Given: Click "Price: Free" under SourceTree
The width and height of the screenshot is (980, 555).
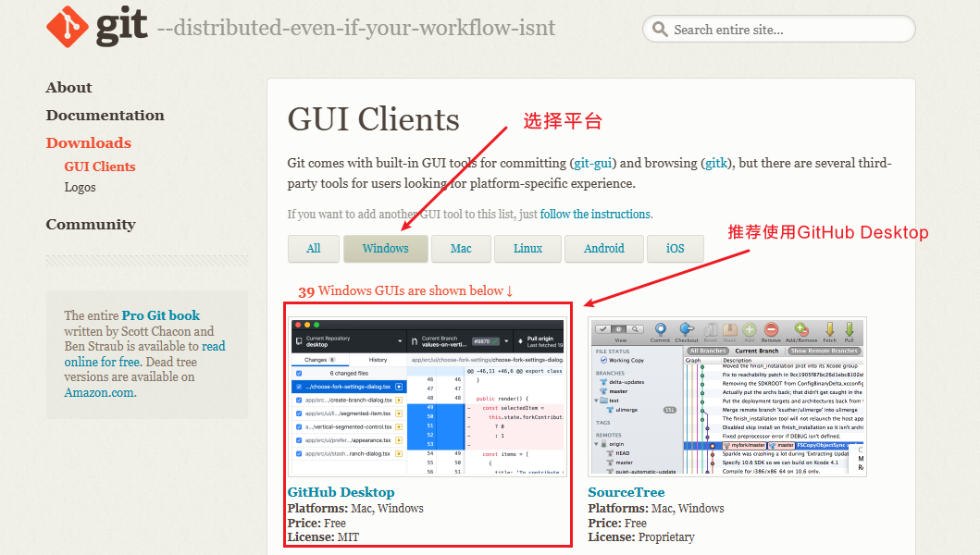Looking at the screenshot, I should point(617,524).
